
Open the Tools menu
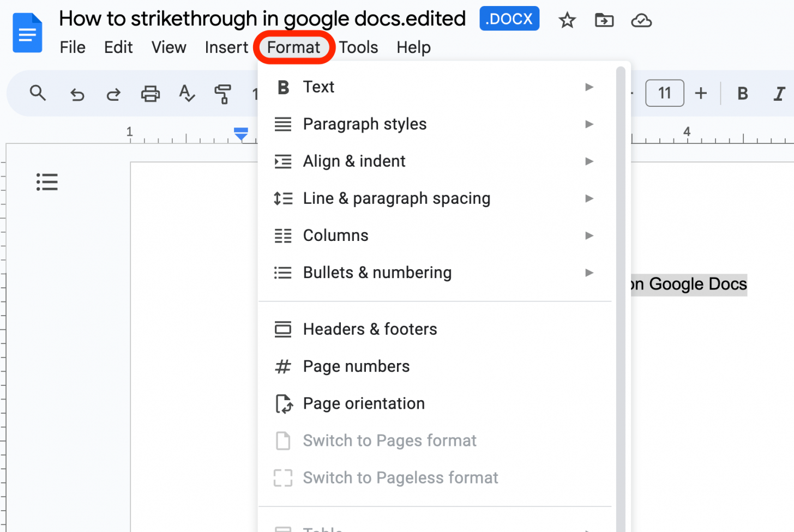point(358,47)
